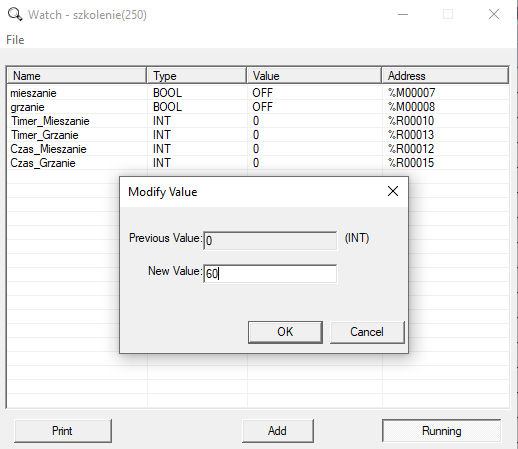Select the Timer_Mieszanie row
Screen dimensions: 518x449
coord(258,121)
